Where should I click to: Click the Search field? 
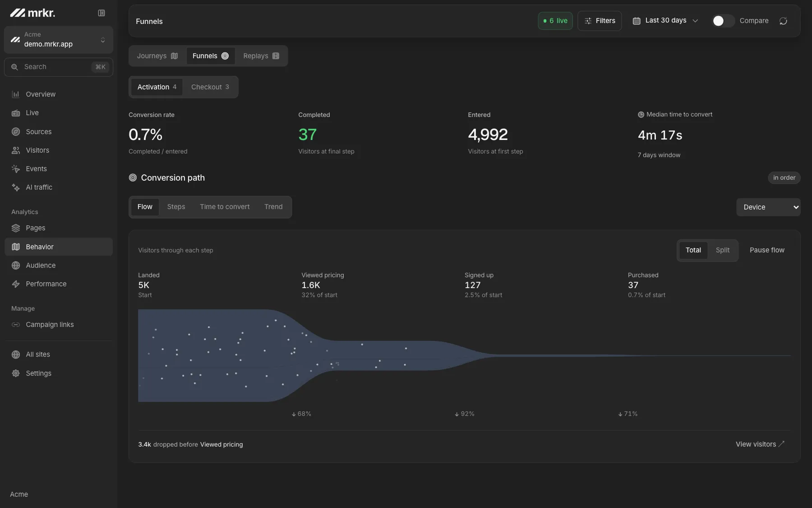point(59,67)
